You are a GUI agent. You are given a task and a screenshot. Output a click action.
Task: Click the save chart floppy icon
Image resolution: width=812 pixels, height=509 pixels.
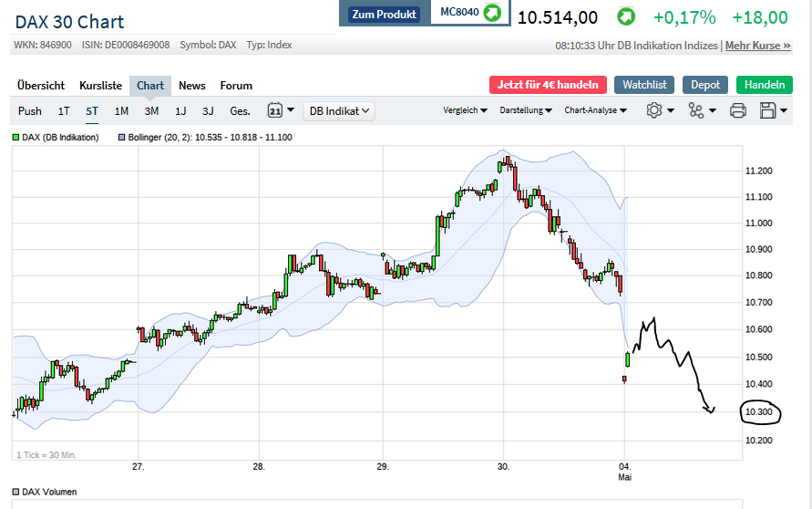pyautogui.click(x=767, y=110)
